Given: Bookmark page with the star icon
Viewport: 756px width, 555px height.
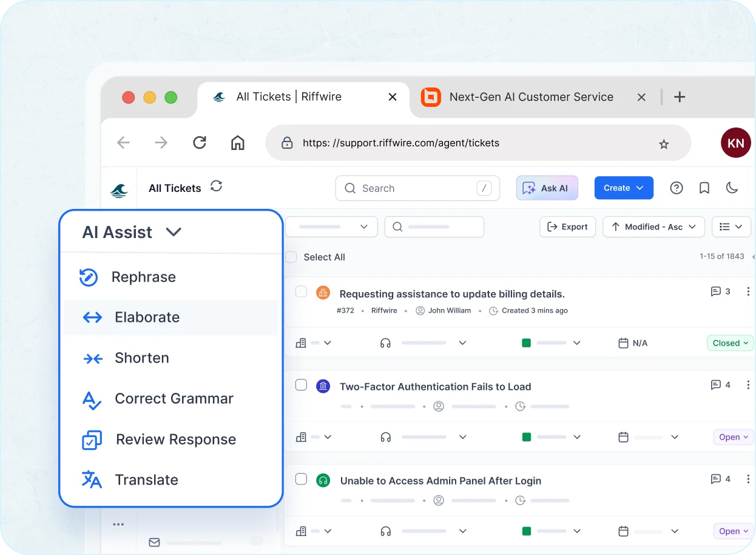Looking at the screenshot, I should pos(664,144).
